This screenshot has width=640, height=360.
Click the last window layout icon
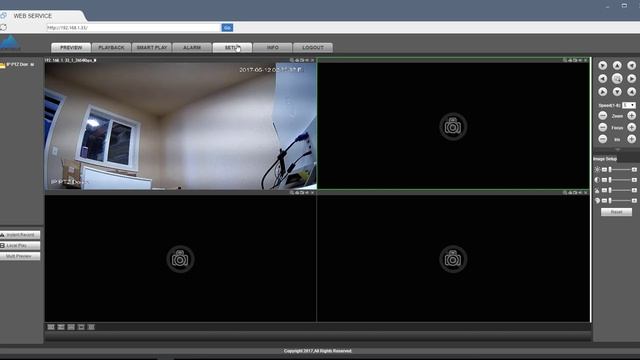tap(91, 327)
